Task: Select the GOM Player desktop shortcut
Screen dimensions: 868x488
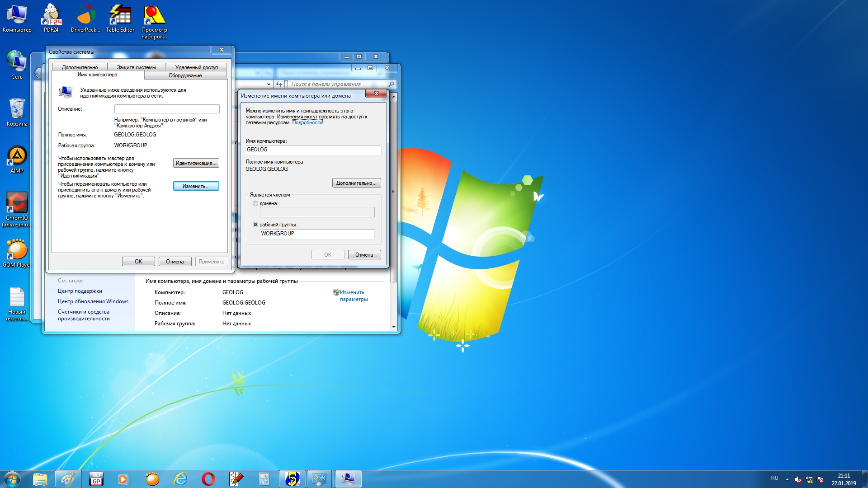Action: (x=17, y=253)
